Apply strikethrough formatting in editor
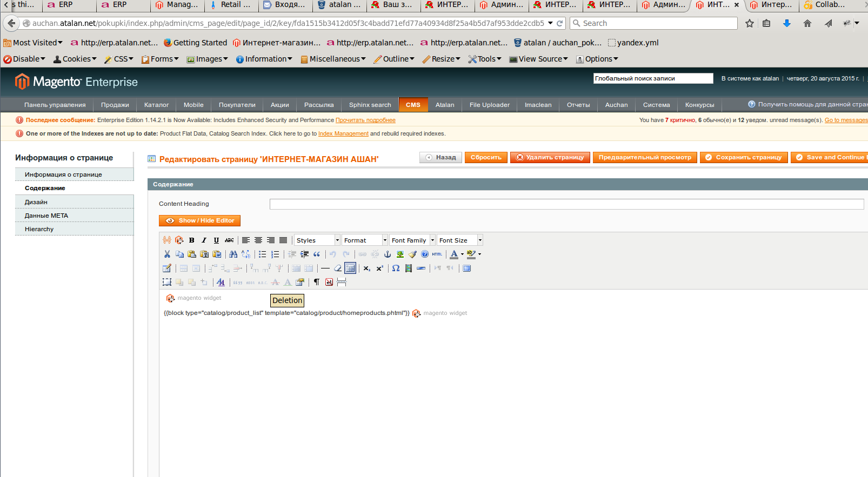The image size is (868, 477). [x=229, y=240]
